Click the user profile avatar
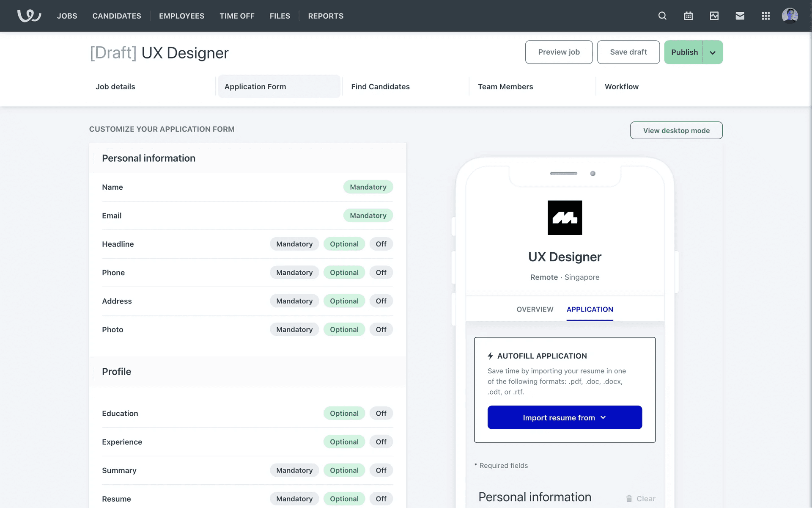This screenshot has width=812, height=508. pyautogui.click(x=790, y=16)
